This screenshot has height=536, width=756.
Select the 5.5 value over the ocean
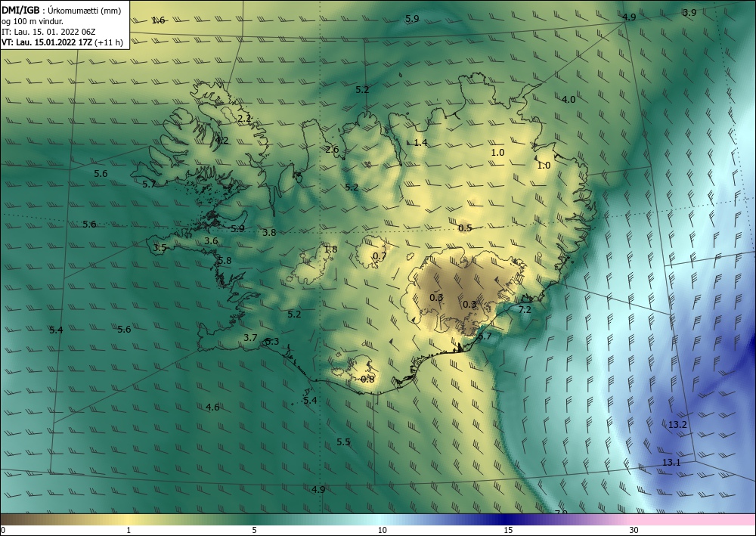(343, 442)
